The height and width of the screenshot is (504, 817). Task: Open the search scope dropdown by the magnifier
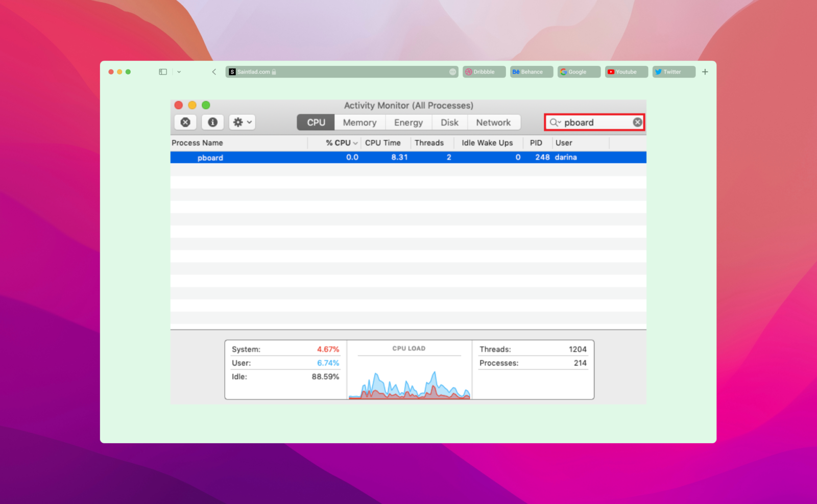pos(556,122)
